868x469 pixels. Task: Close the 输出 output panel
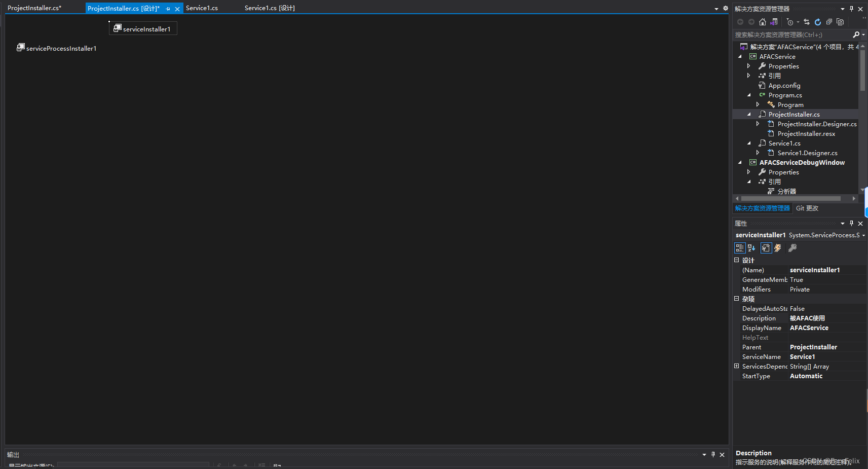[x=722, y=454]
